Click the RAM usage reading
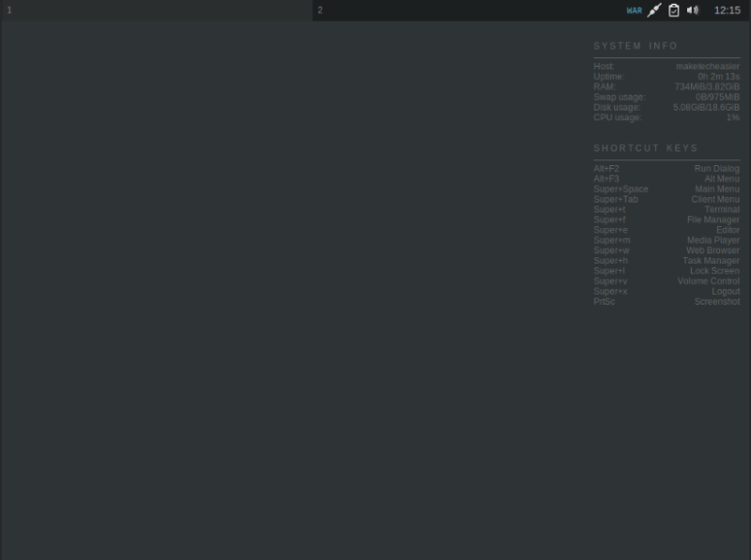751x560 pixels. point(706,86)
